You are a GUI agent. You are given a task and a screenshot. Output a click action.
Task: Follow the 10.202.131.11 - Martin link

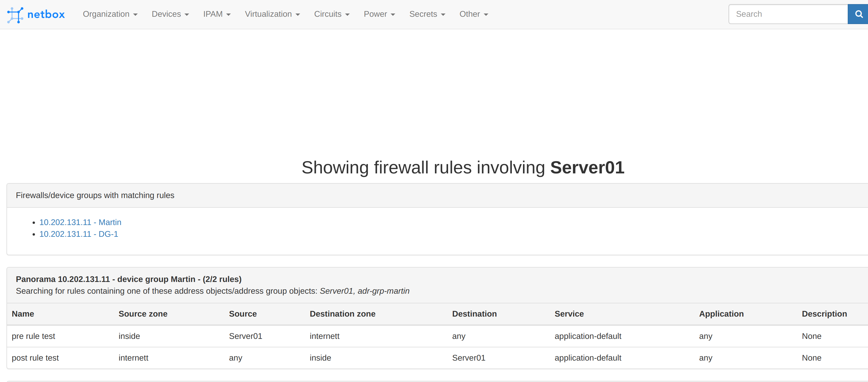pos(80,222)
